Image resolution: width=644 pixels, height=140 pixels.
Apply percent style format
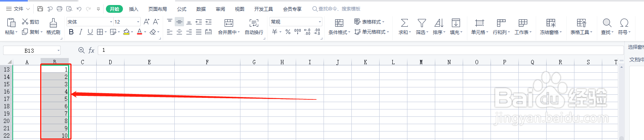point(288,32)
